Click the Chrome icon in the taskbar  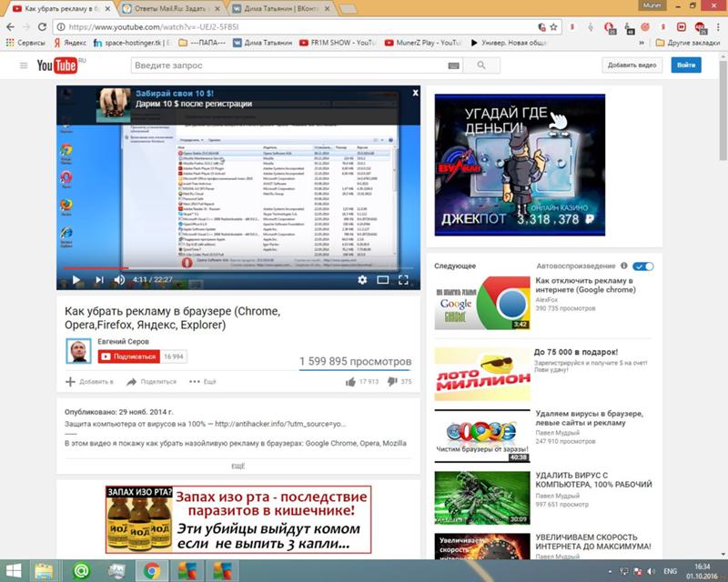(x=151, y=570)
